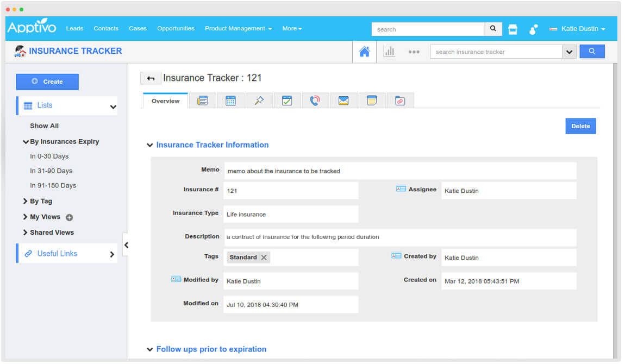This screenshot has height=364, width=625.
Task: Open the pin follow-ups tab icon
Action: point(259,101)
